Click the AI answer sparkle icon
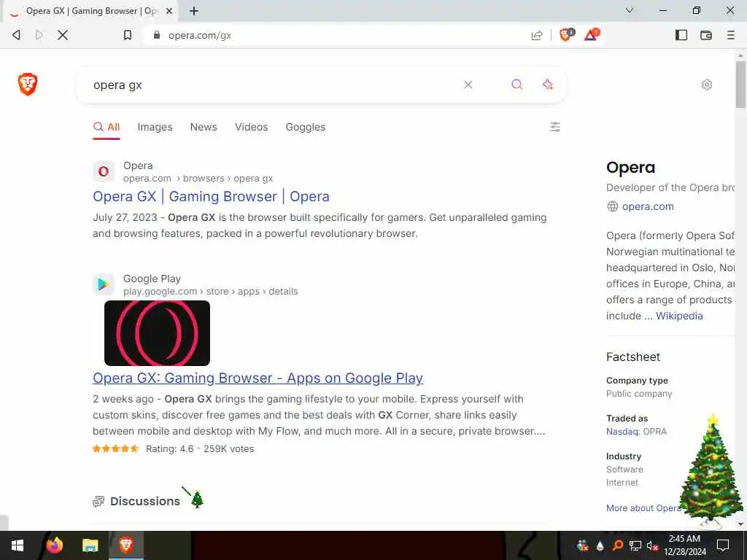 point(547,85)
